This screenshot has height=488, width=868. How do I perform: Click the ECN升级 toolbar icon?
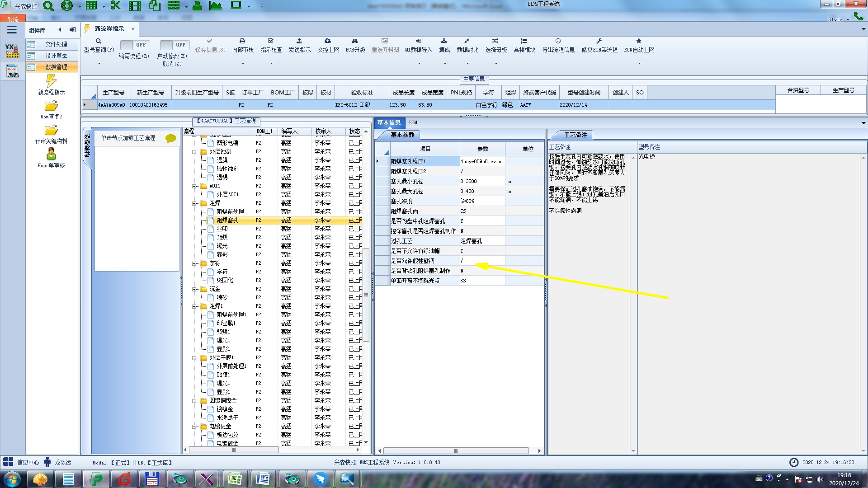pyautogui.click(x=355, y=41)
